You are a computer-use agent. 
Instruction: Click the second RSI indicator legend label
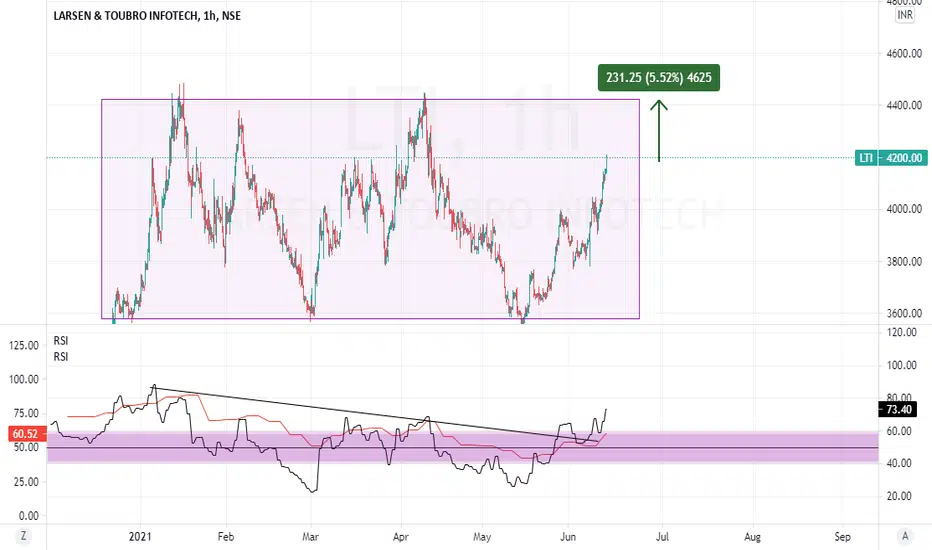pos(61,357)
